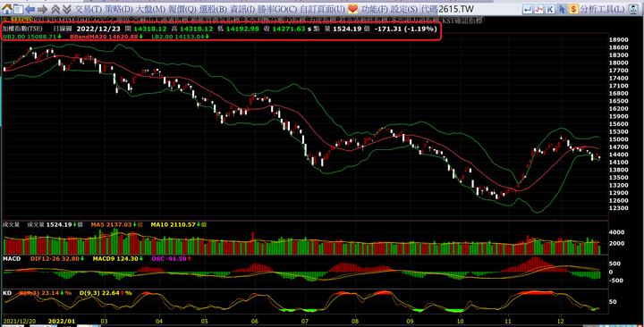Open the user avatar icon
The image size is (644, 327).
click(x=634, y=9)
